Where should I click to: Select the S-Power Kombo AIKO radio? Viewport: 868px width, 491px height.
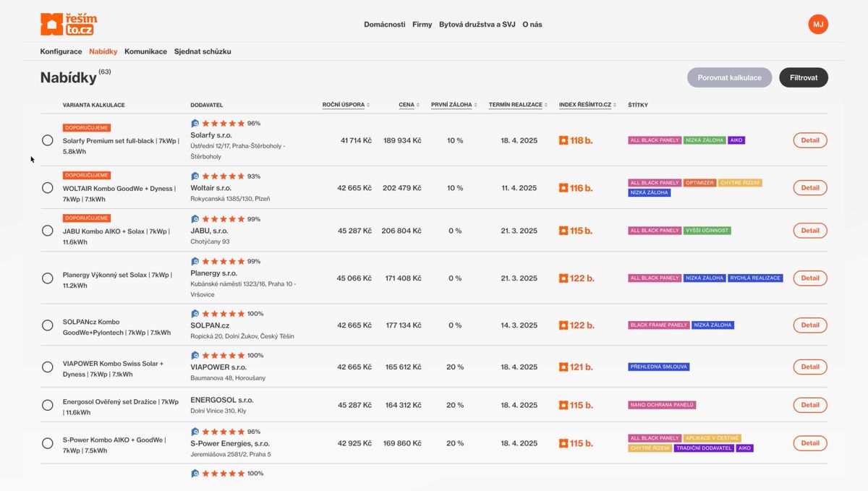tap(48, 443)
